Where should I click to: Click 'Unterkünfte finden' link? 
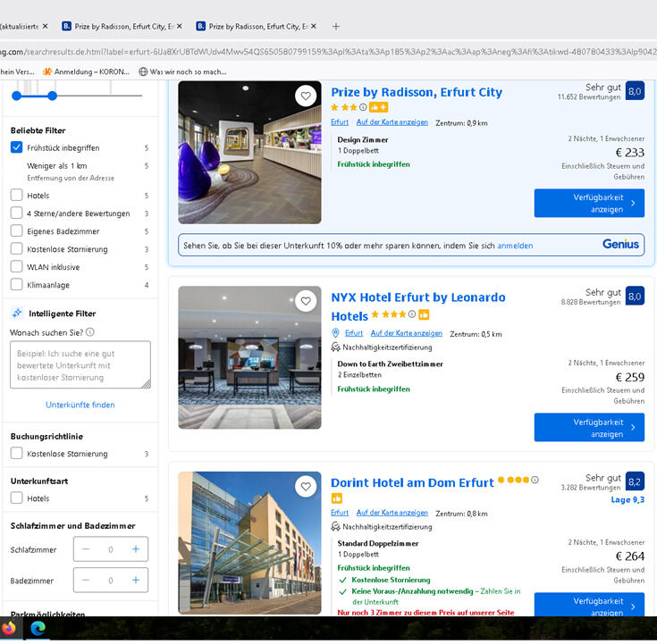point(80,405)
